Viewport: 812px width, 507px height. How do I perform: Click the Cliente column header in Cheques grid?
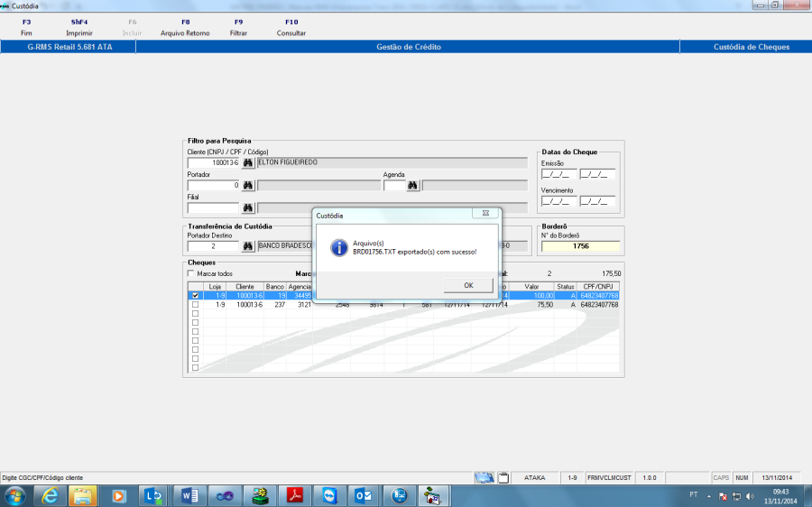(245, 286)
